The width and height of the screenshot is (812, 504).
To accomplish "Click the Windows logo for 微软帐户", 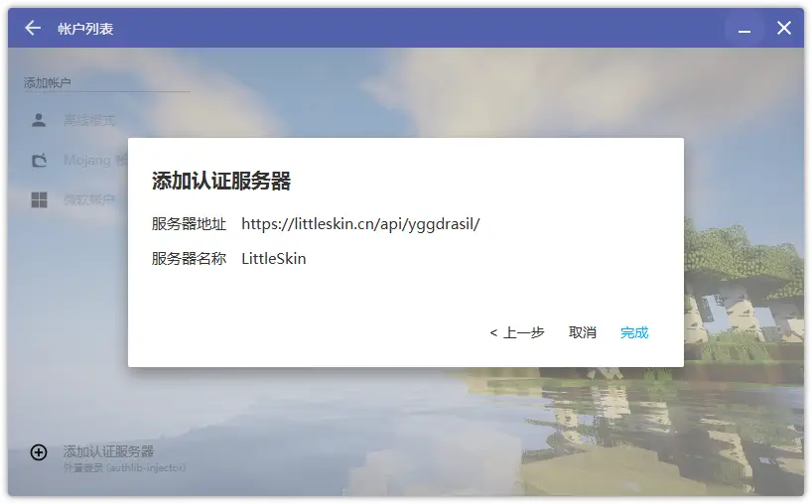I will [39, 199].
